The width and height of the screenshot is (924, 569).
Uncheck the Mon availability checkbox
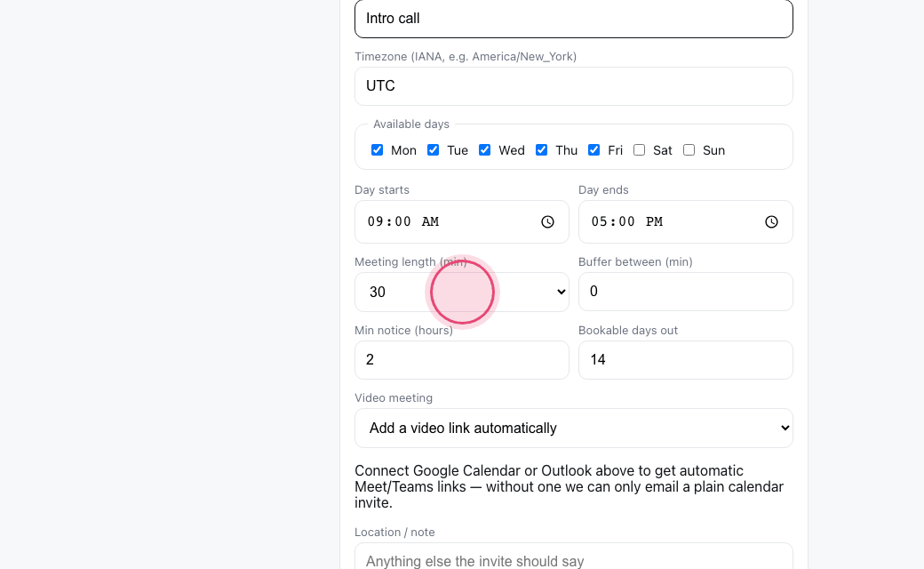(377, 149)
